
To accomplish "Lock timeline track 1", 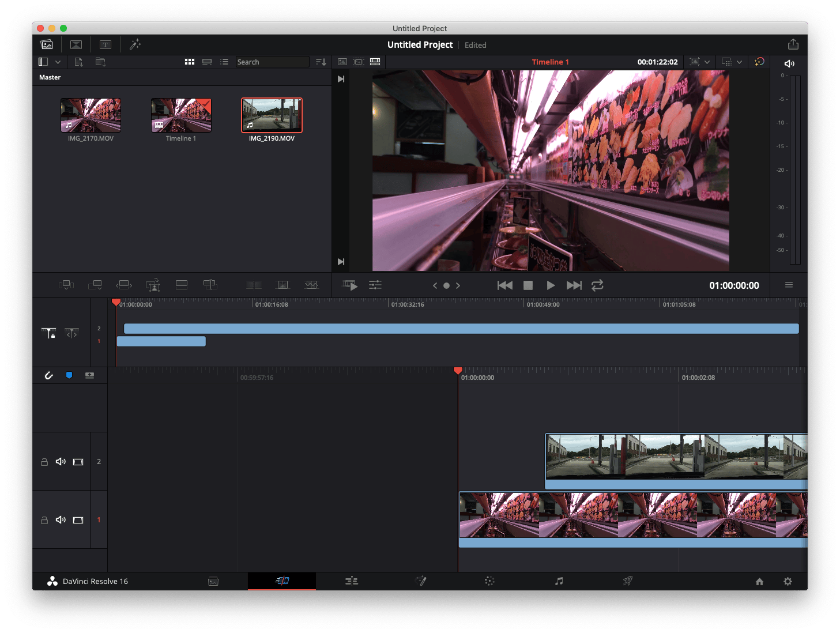I will (44, 520).
